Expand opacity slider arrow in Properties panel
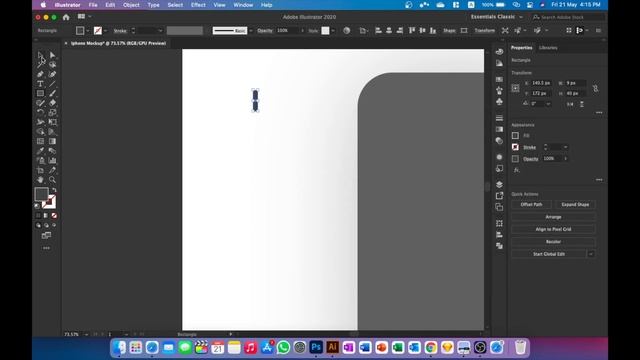The image size is (640, 360). 566,158
